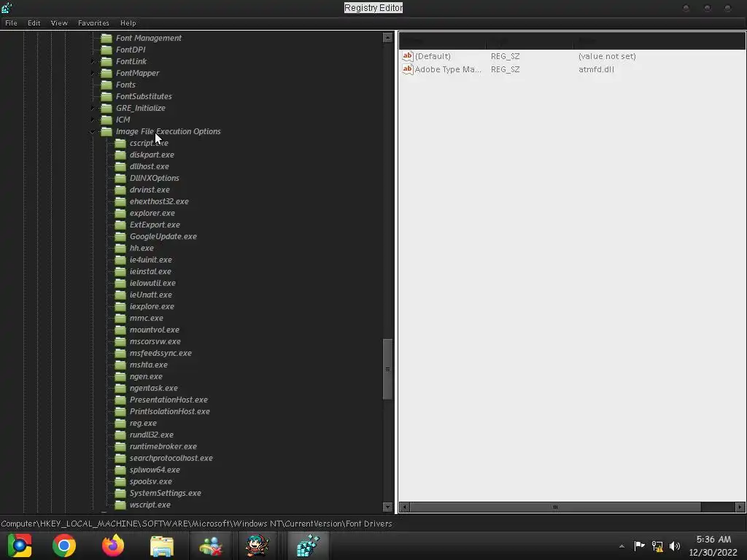Click the GoogleUpdate.exe folder icon
This screenshot has height=560, width=747.
click(120, 236)
